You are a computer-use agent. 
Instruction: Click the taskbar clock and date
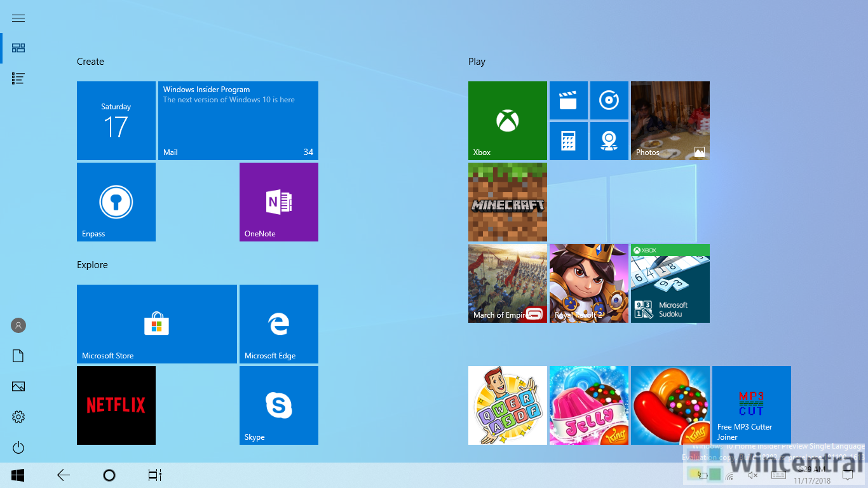811,475
